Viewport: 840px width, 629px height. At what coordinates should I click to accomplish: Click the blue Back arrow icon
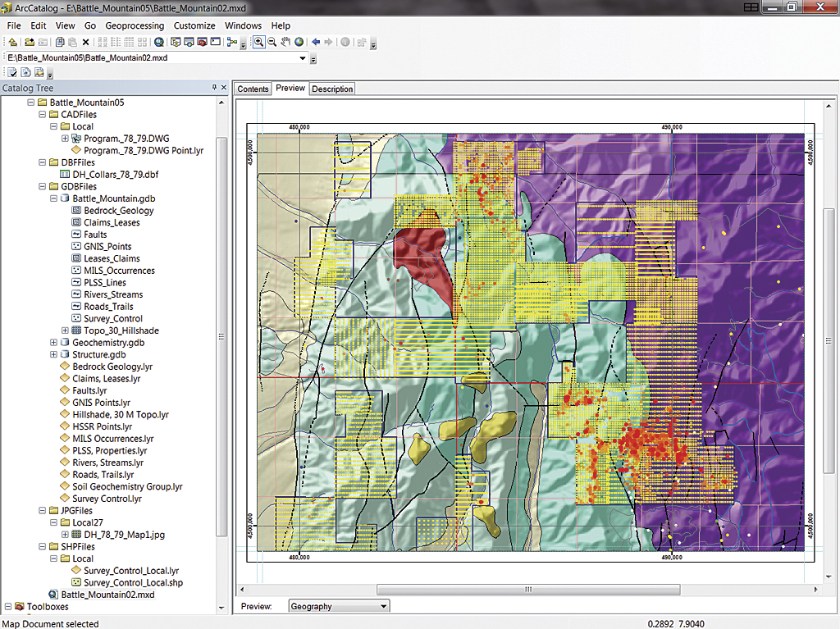(x=316, y=43)
